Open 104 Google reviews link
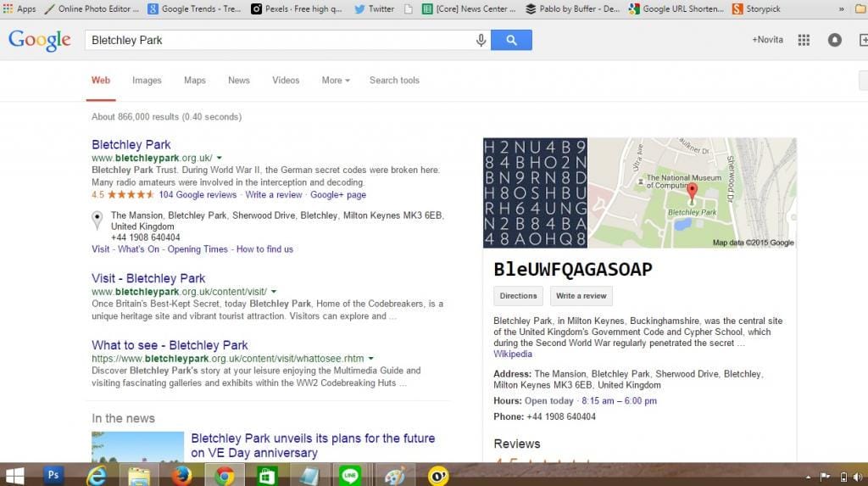The width and height of the screenshot is (868, 486). click(198, 194)
